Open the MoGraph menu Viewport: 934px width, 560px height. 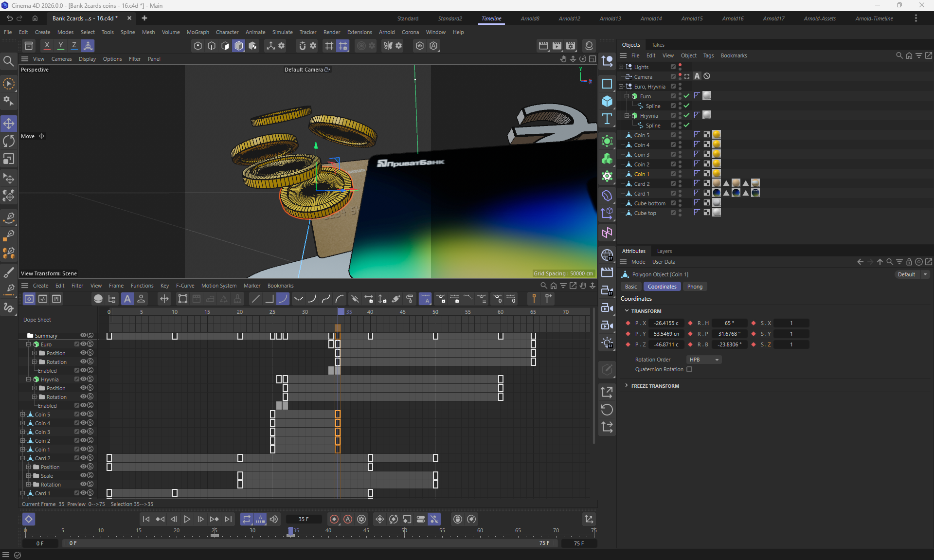tap(198, 32)
